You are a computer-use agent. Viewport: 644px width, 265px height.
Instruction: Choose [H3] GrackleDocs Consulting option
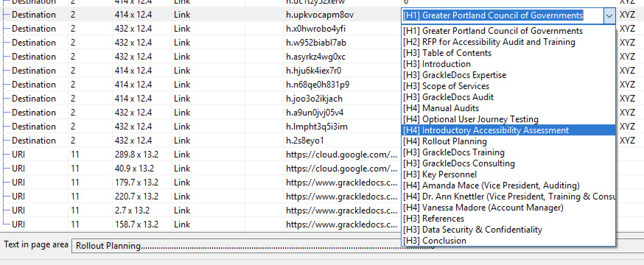pyautogui.click(x=508, y=163)
